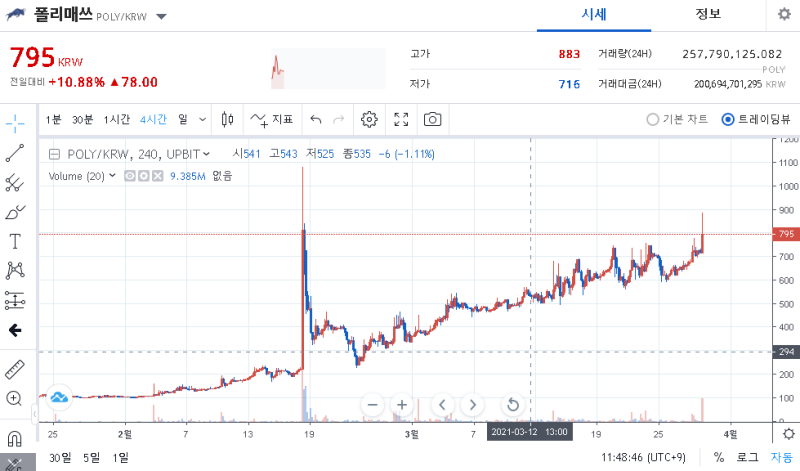Select the crosshair cursor tool
This screenshot has height=471, width=800.
pos(15,123)
